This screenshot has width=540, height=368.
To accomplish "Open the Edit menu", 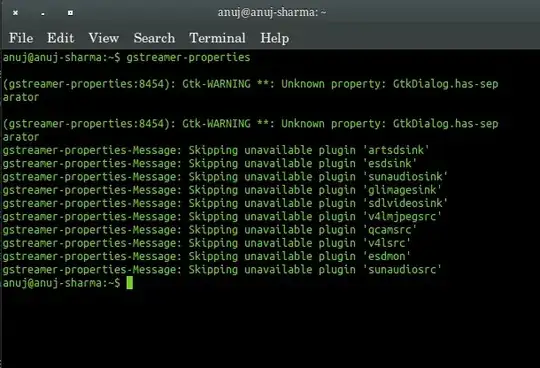I will pyautogui.click(x=61, y=38).
